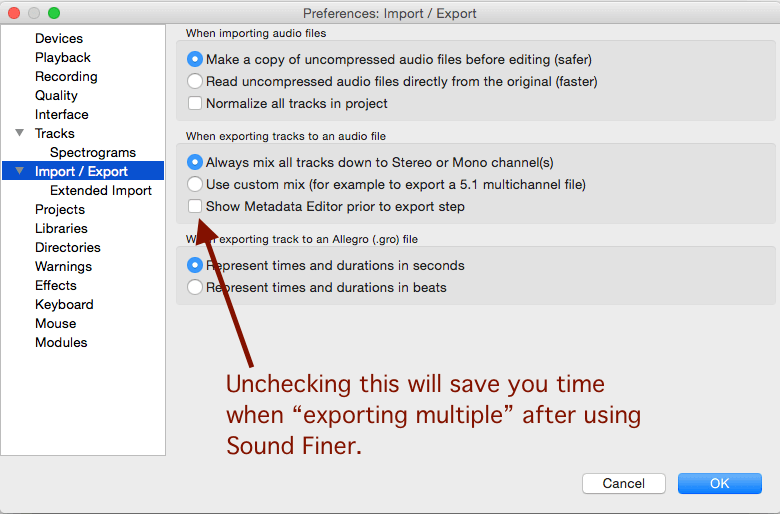The image size is (780, 514).
Task: Enable Normalize all tracks in project
Action: pyautogui.click(x=195, y=103)
